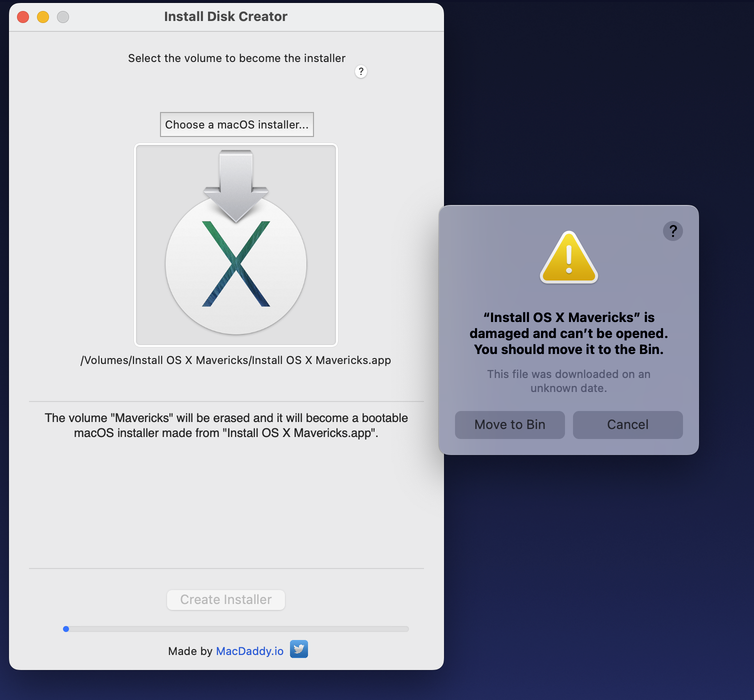Click the Create Installer button
Viewport: 754px width, 700px height.
tap(226, 599)
